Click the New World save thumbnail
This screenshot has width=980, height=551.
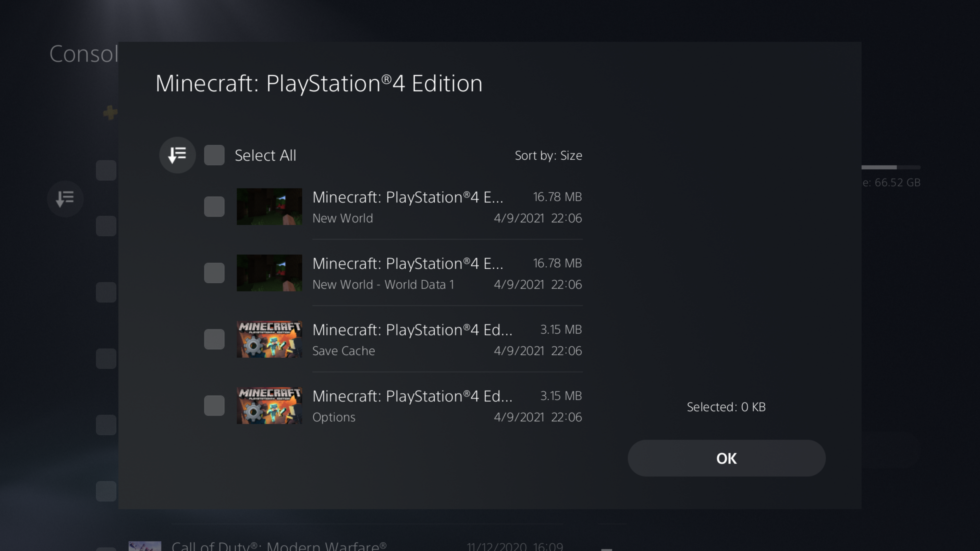click(x=269, y=206)
